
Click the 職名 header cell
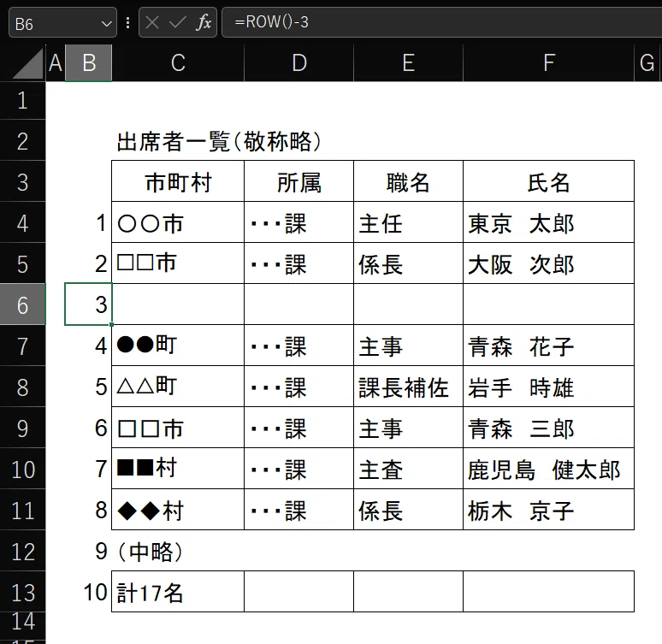point(408,182)
